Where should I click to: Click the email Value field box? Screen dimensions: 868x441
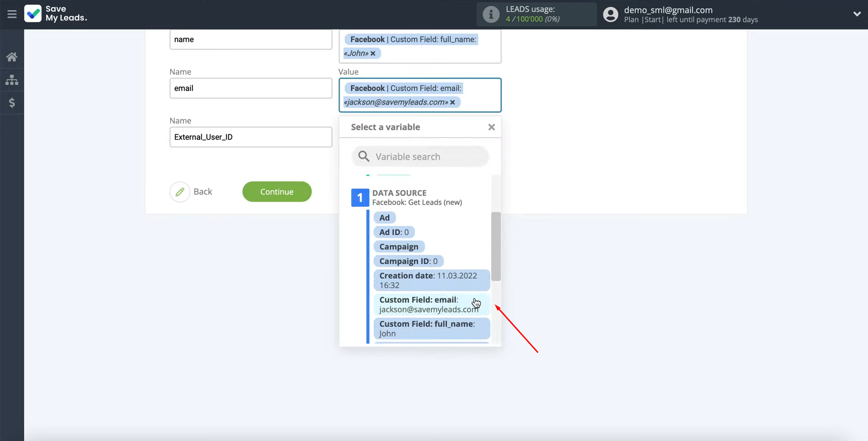[x=420, y=95]
